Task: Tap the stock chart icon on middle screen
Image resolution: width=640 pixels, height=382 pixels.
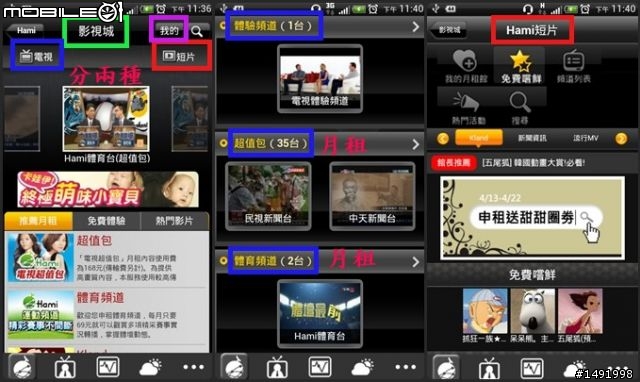Action: tap(320, 367)
